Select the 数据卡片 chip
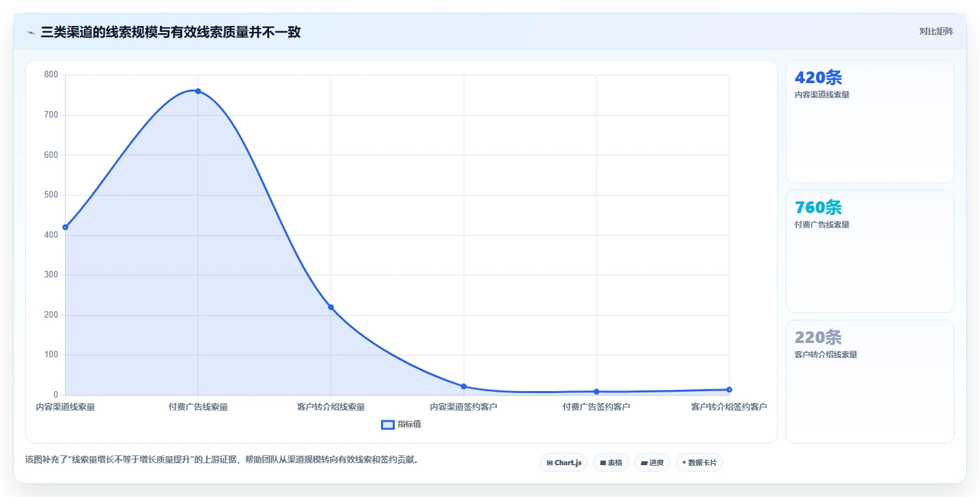Image resolution: width=980 pixels, height=497 pixels. [699, 463]
